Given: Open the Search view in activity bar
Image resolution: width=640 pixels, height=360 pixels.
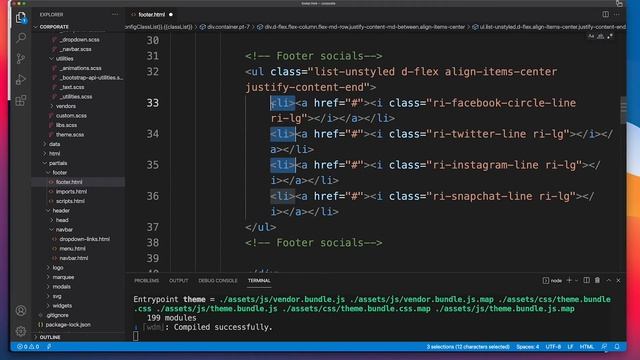Looking at the screenshot, I should pos(21,38).
